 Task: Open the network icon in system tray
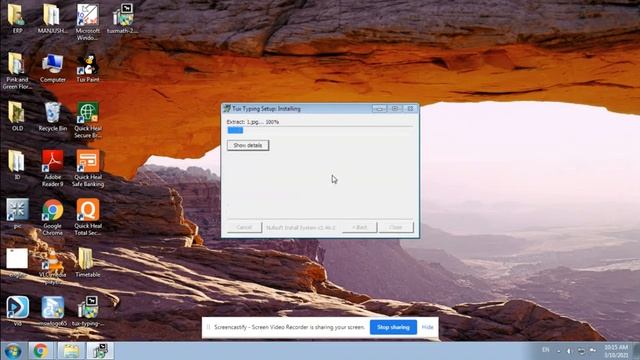[x=581, y=351]
